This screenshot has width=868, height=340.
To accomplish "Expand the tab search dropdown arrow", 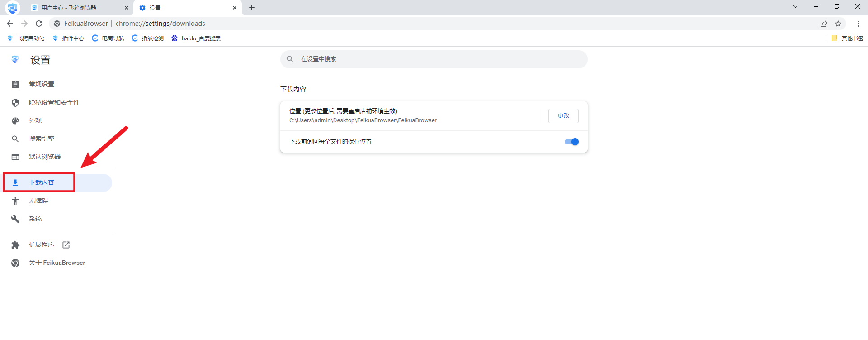I will pos(795,7).
